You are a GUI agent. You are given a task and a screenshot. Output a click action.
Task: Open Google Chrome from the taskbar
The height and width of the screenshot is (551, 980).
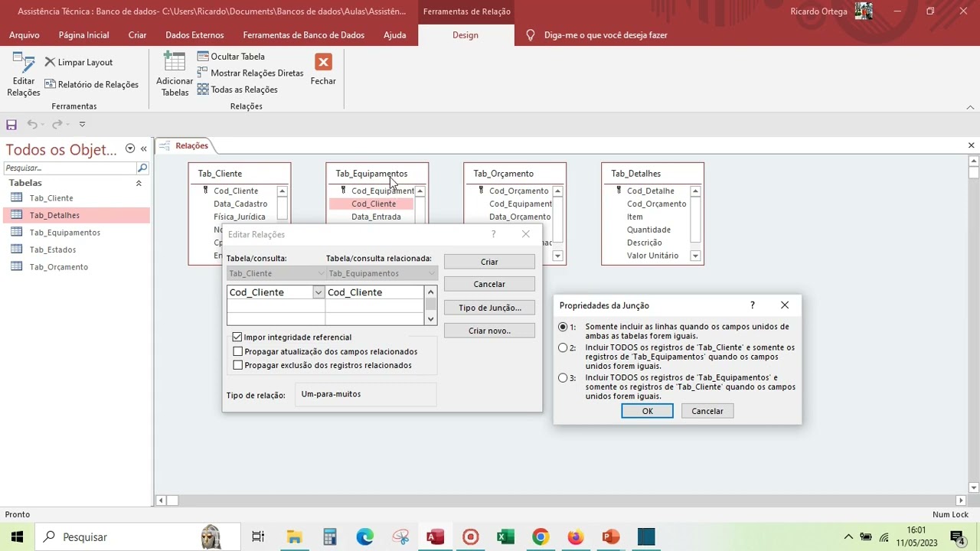(x=541, y=536)
